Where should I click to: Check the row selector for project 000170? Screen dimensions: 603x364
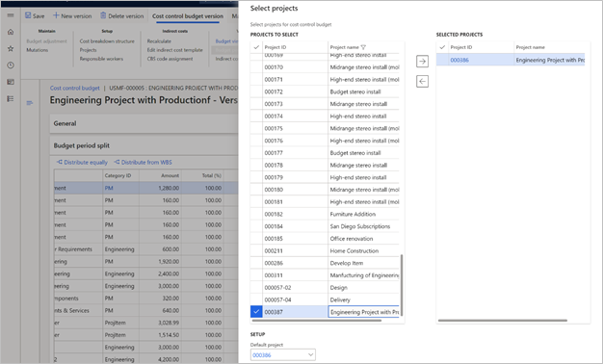tap(256, 67)
